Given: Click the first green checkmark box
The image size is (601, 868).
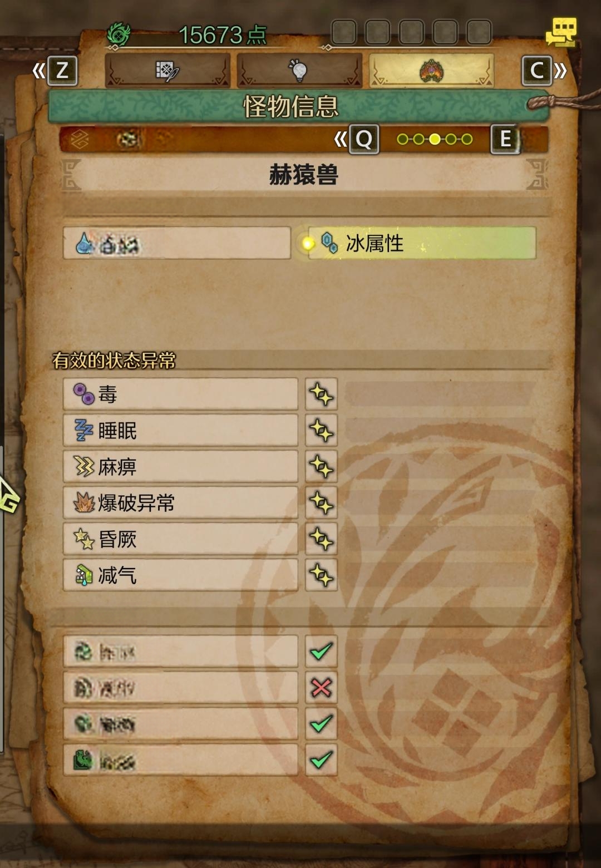Looking at the screenshot, I should coord(321,652).
